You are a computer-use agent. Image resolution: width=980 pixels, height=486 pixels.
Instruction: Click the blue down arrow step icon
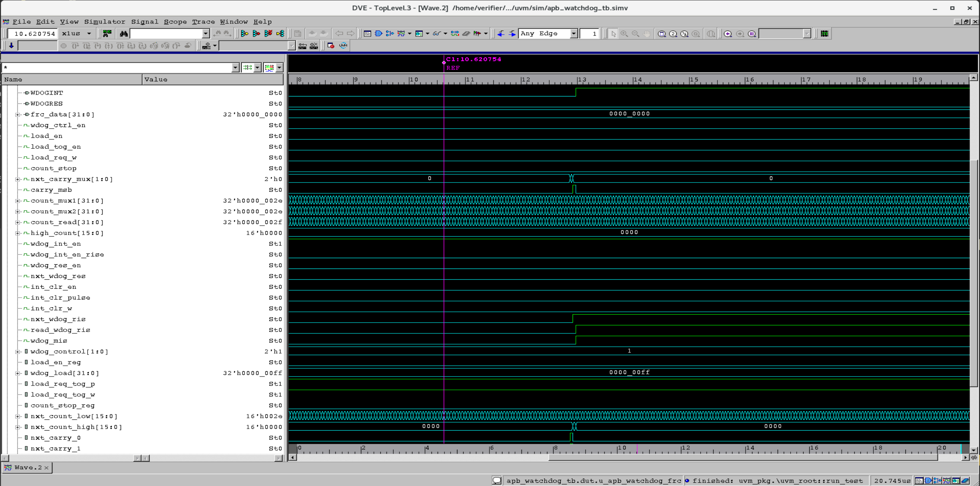click(x=12, y=46)
